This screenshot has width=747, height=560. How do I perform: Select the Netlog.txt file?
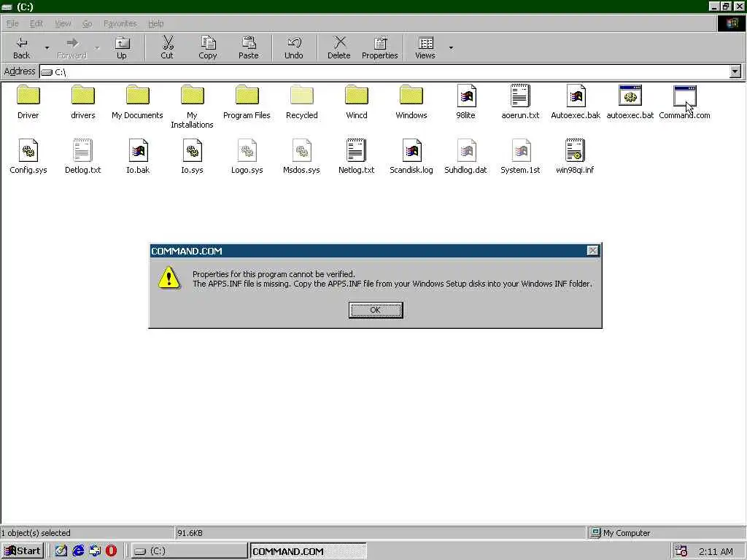(356, 156)
